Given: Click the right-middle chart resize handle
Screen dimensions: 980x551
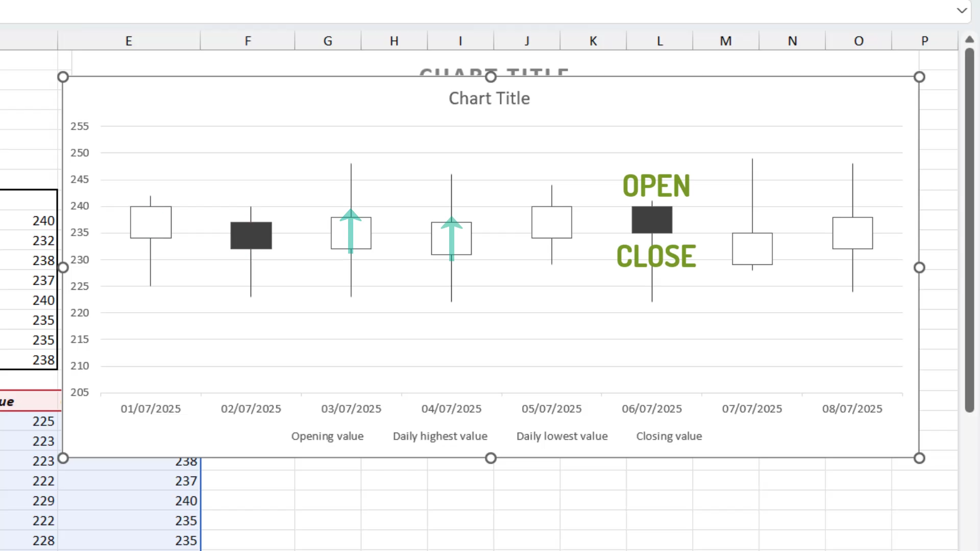Looking at the screenshot, I should pos(919,267).
